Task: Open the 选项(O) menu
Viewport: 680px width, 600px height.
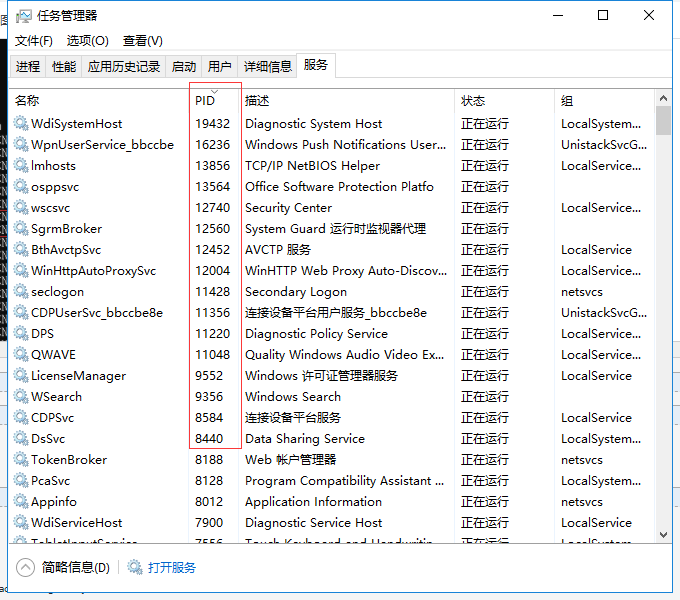Action: (x=87, y=41)
